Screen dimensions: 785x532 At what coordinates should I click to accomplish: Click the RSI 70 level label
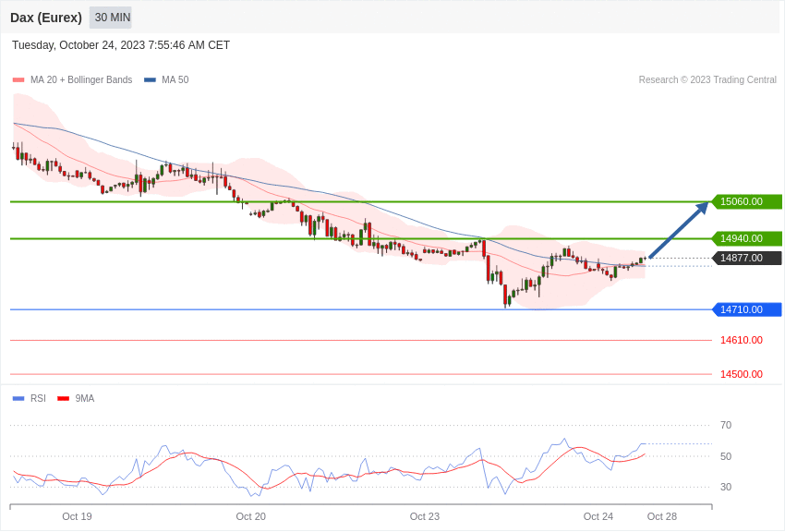725,426
